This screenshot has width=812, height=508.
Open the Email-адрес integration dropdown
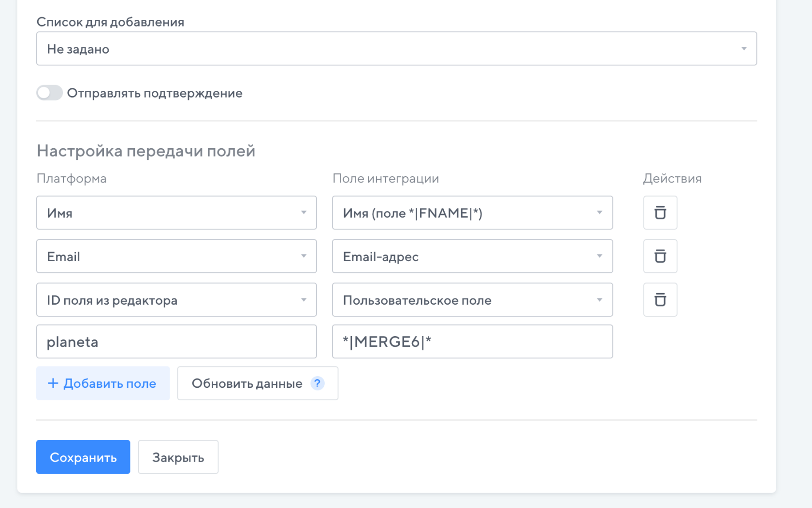click(x=472, y=256)
